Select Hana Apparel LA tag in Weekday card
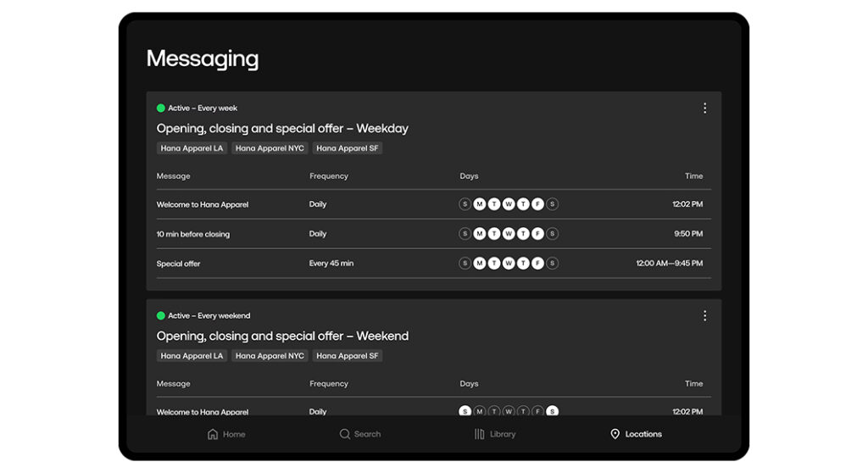 [192, 148]
